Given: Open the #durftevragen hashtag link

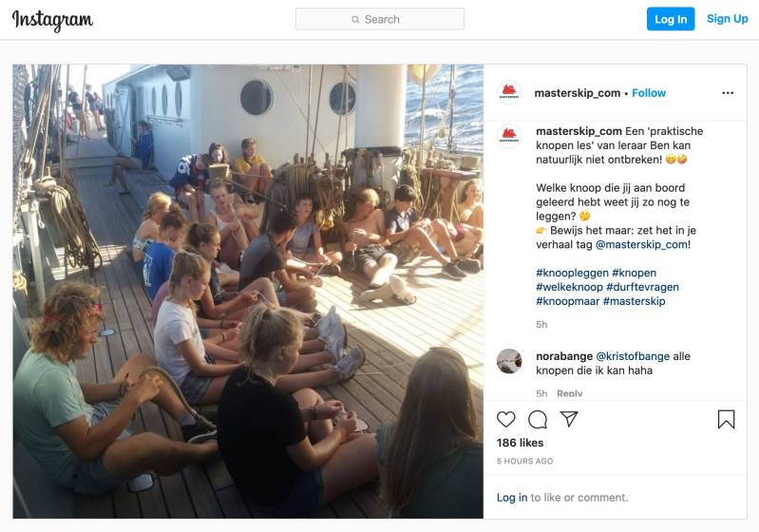Looking at the screenshot, I should point(642,287).
